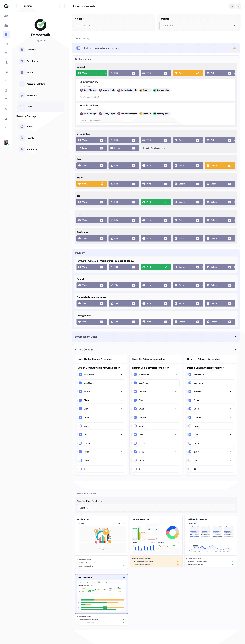Open the user avatar photo in left rail
This screenshot has width=245, height=644.
[x=6, y=143]
